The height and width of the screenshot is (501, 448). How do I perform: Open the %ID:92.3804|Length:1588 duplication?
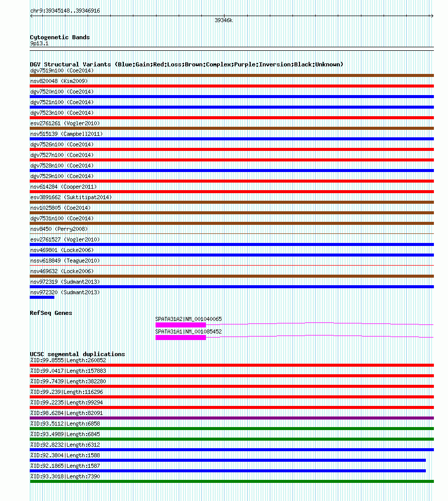[x=65, y=455]
